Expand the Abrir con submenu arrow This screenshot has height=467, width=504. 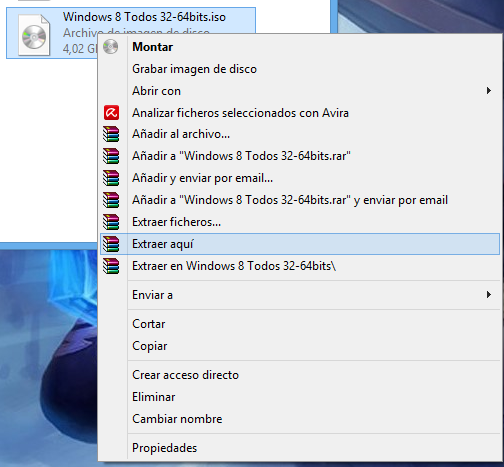pos(489,91)
